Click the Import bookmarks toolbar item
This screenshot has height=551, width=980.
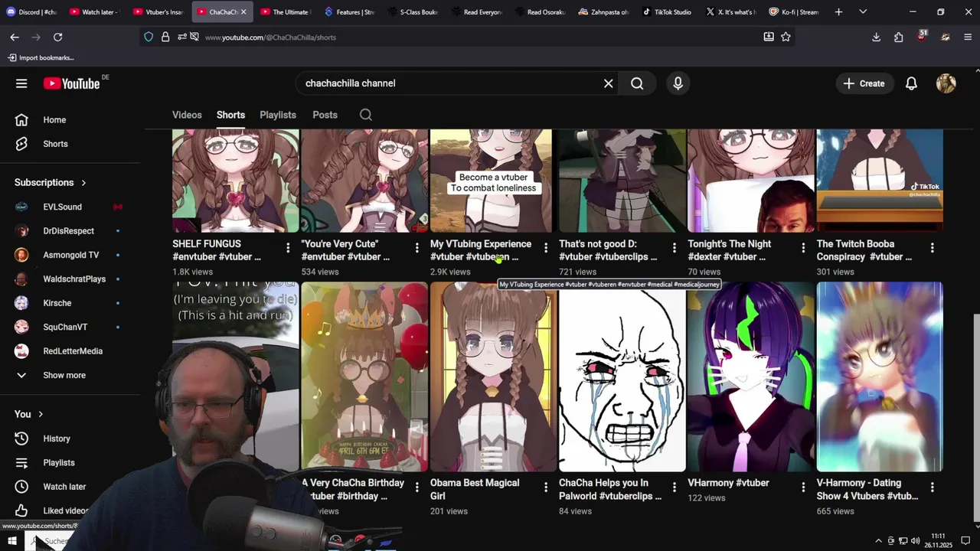[x=41, y=57]
